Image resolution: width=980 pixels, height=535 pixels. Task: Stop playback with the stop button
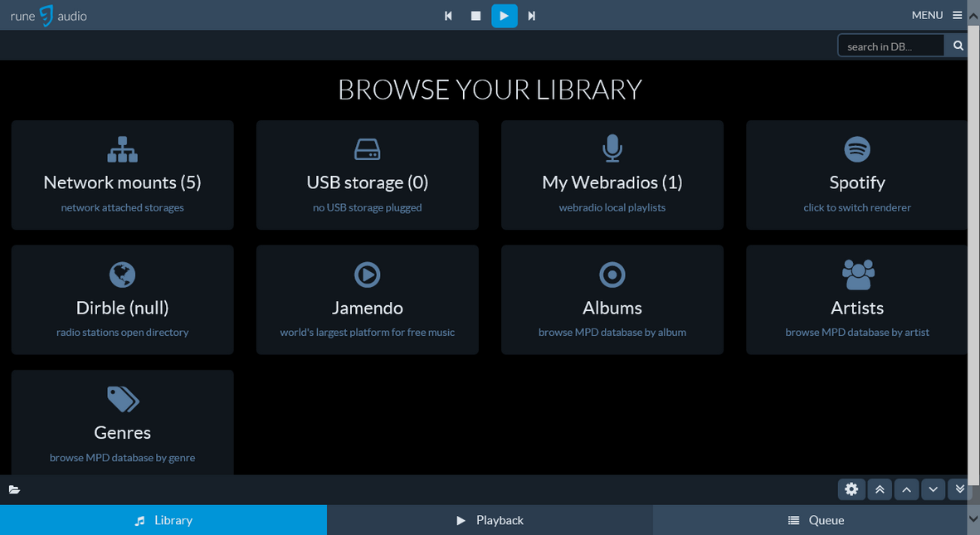(475, 16)
